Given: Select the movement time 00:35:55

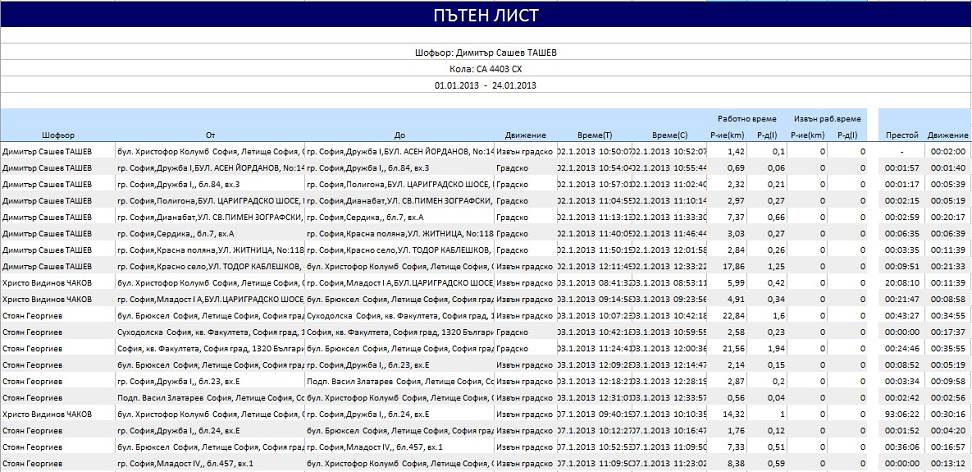Looking at the screenshot, I should coord(948,349).
